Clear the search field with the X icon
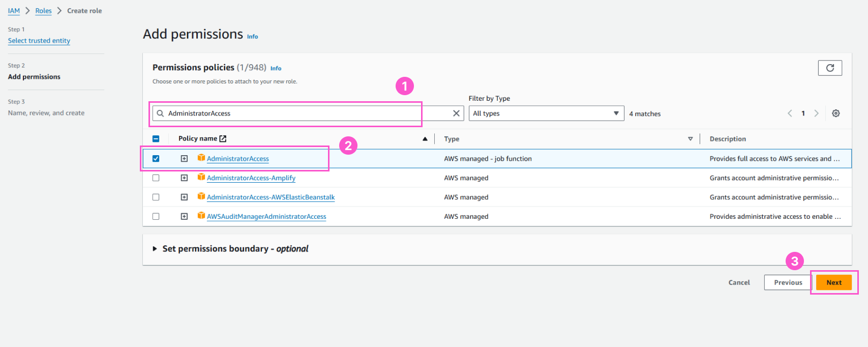Viewport: 868px width, 347px height. [x=456, y=113]
